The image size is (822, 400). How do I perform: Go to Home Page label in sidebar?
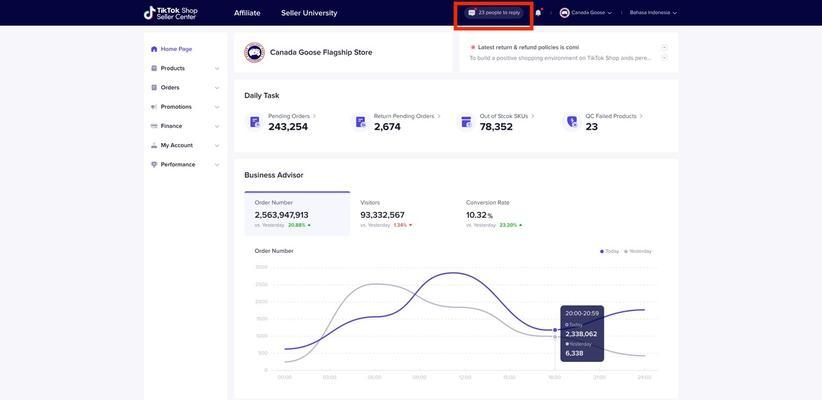176,49
